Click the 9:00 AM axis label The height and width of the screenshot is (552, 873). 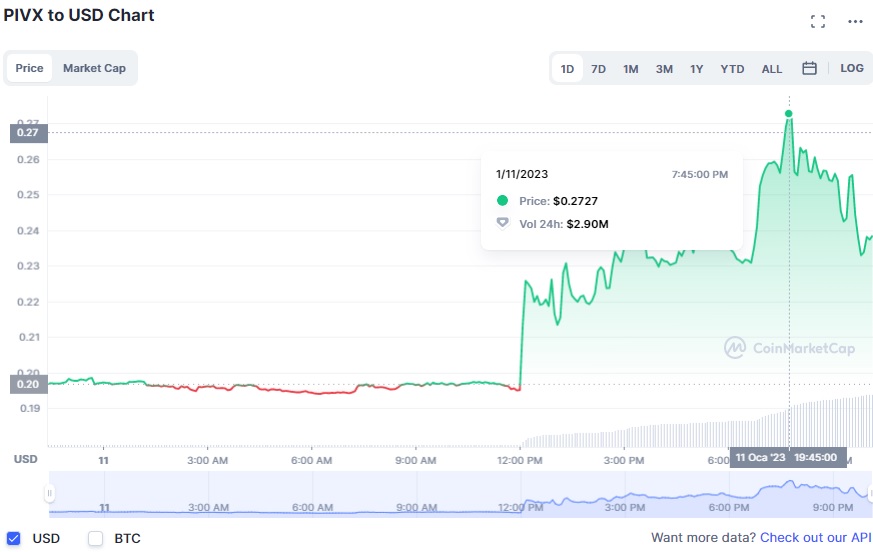coord(415,461)
